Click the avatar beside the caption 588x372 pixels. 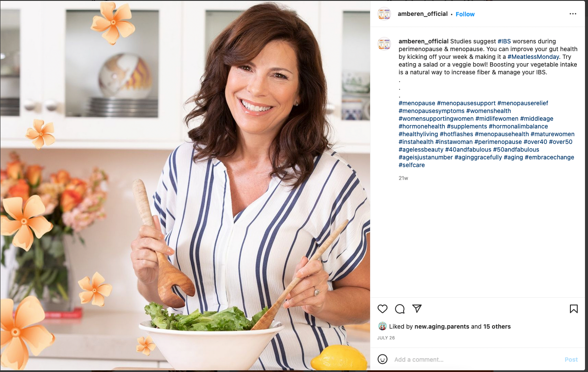384,44
